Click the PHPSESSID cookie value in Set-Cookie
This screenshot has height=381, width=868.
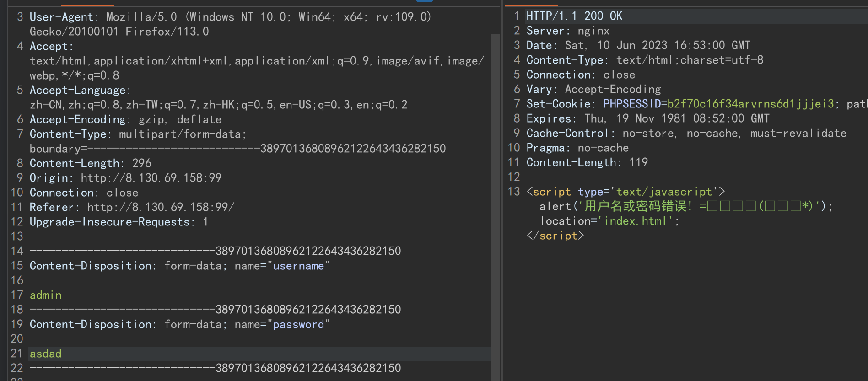tap(750, 104)
